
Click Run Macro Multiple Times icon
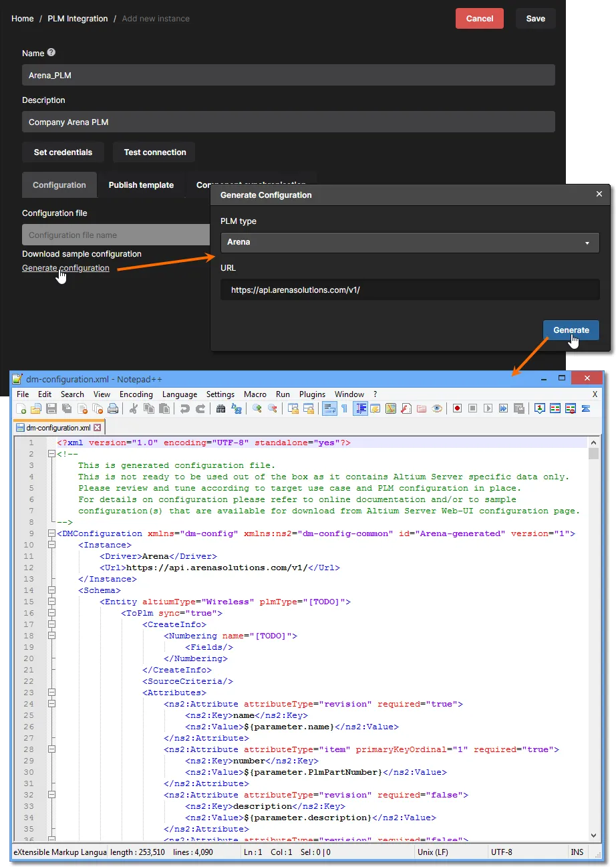[504, 408]
